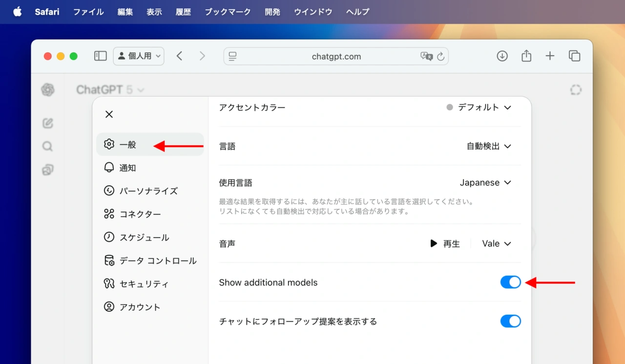Open the ブックマーク menu
Image resolution: width=625 pixels, height=364 pixels.
click(x=228, y=12)
